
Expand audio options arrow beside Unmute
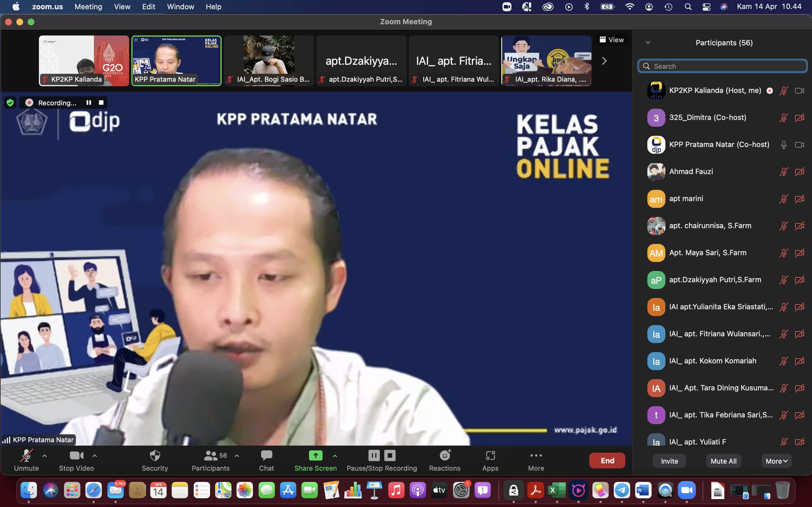(x=45, y=456)
